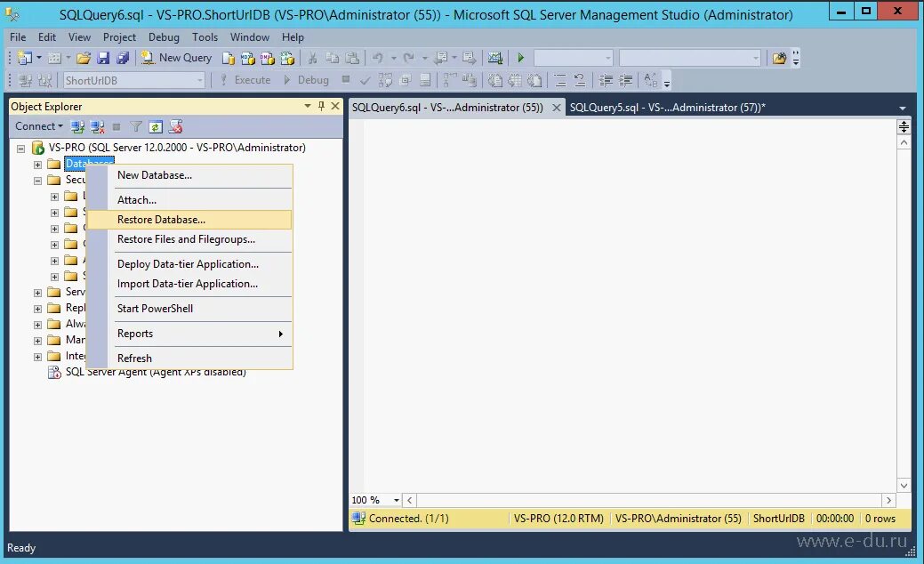The image size is (924, 564).
Task: Open the Tools menu
Action: pos(205,37)
